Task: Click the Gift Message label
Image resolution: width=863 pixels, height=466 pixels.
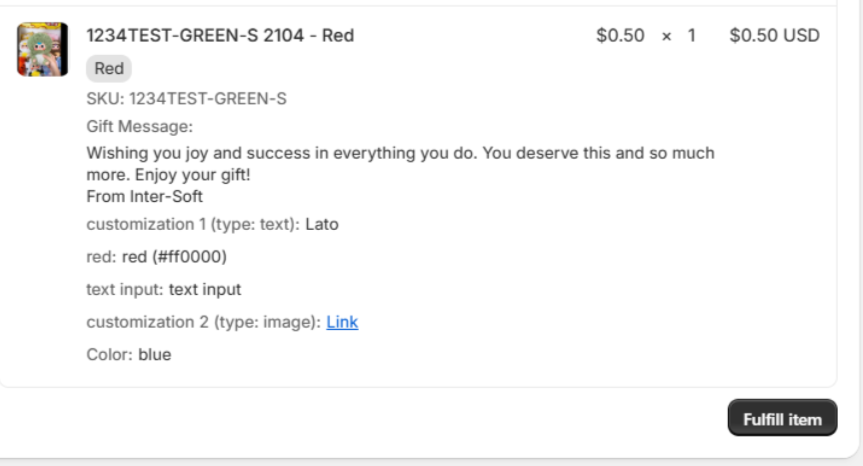Action: click(x=139, y=127)
